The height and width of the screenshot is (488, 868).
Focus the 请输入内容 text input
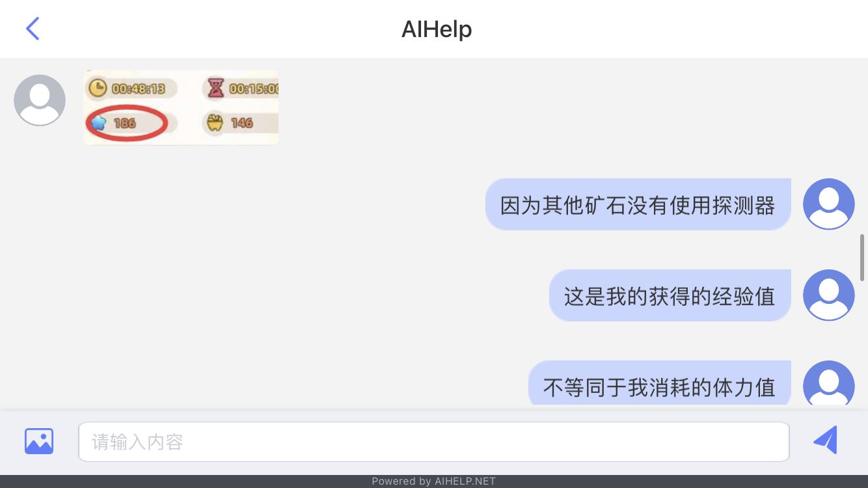tap(434, 442)
